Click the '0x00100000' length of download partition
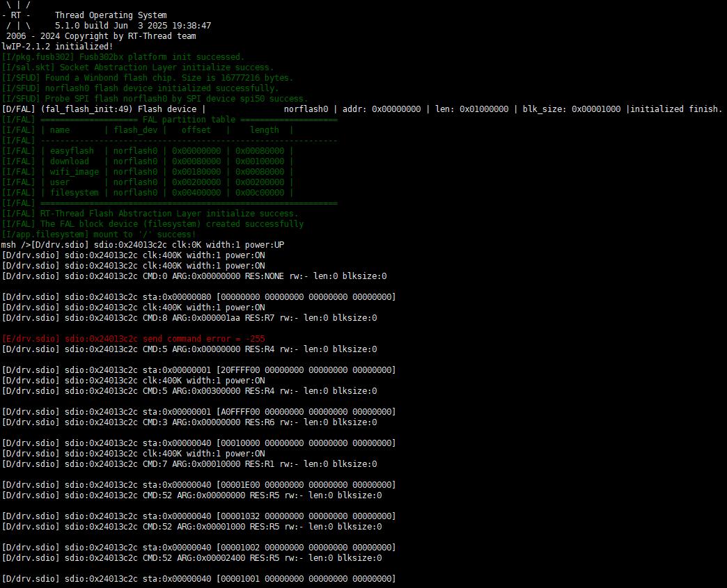Screen dimensions: 727x588 [x=260, y=161]
